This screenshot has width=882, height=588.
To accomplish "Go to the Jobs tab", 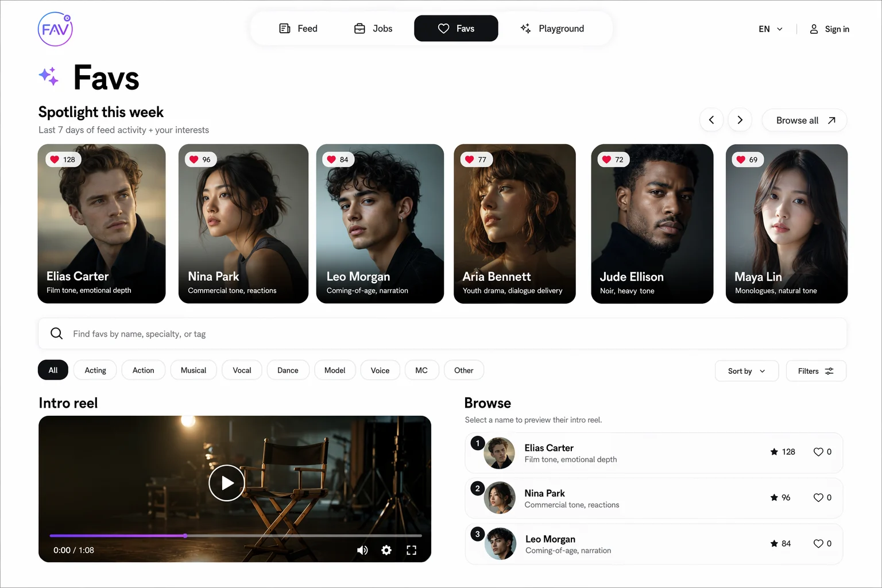I will [373, 28].
